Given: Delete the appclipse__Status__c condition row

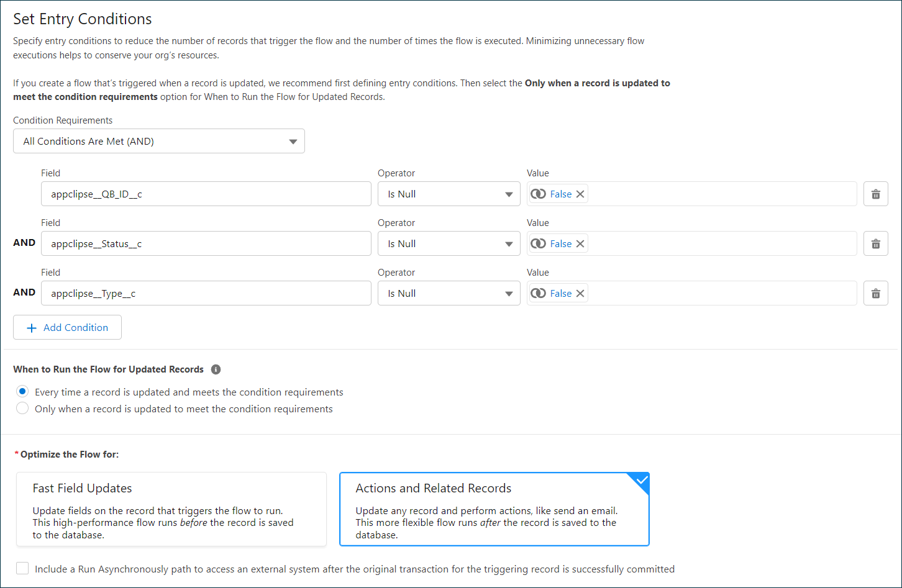Looking at the screenshot, I should (876, 243).
